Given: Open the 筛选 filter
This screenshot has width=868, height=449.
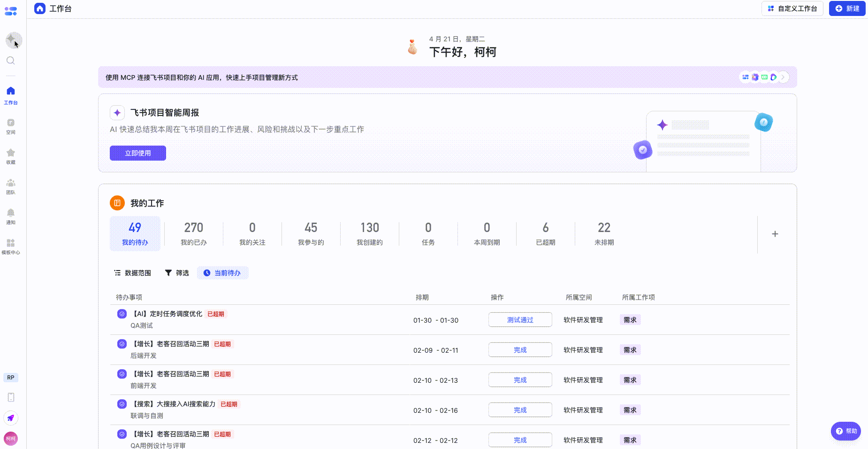Looking at the screenshot, I should tap(177, 273).
